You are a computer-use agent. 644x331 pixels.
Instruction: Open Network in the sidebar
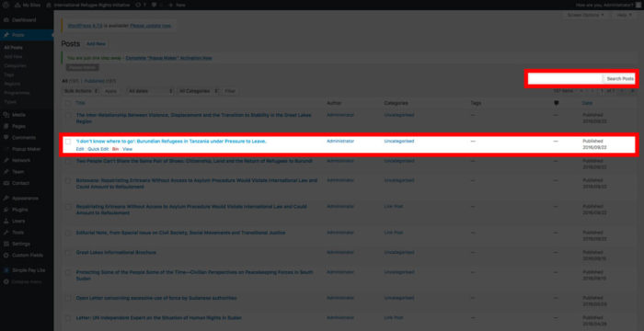coord(21,160)
